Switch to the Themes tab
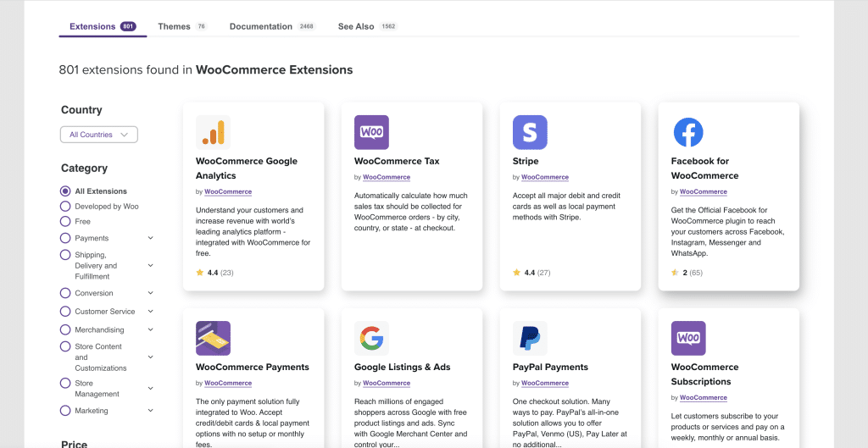This screenshot has height=448, width=868. coord(182,26)
